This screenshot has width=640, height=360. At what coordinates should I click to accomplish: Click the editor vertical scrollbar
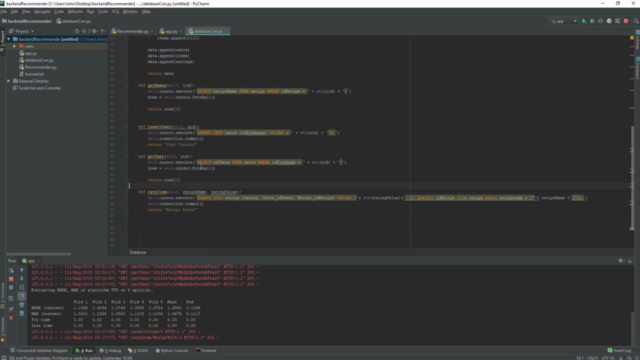[632, 178]
